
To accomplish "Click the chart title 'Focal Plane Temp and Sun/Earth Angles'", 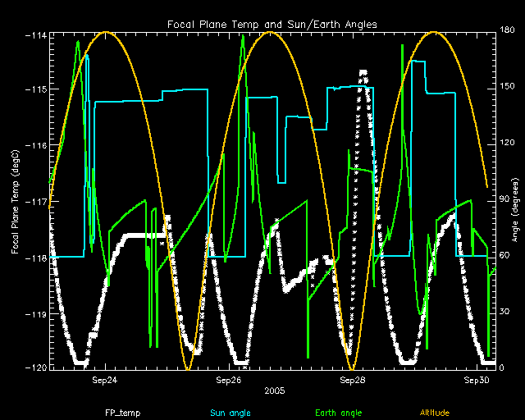I will coord(272,25).
